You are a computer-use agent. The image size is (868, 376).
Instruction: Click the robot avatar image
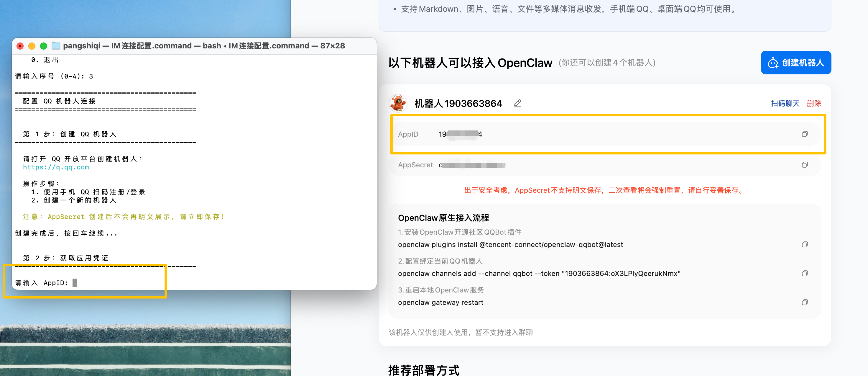[x=398, y=103]
